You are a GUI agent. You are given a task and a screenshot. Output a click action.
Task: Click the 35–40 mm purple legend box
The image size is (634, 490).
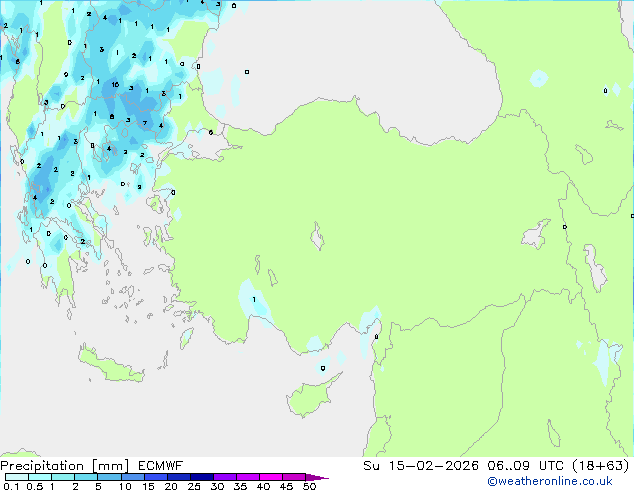click(248, 477)
